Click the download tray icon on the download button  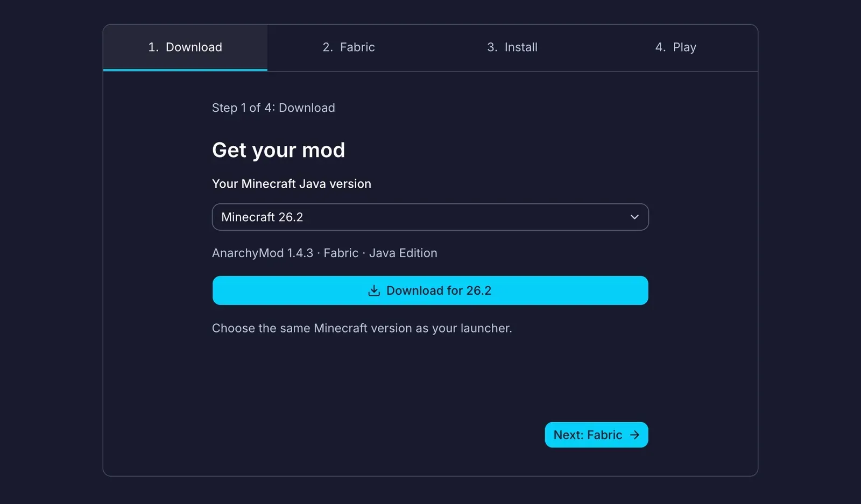click(x=374, y=290)
